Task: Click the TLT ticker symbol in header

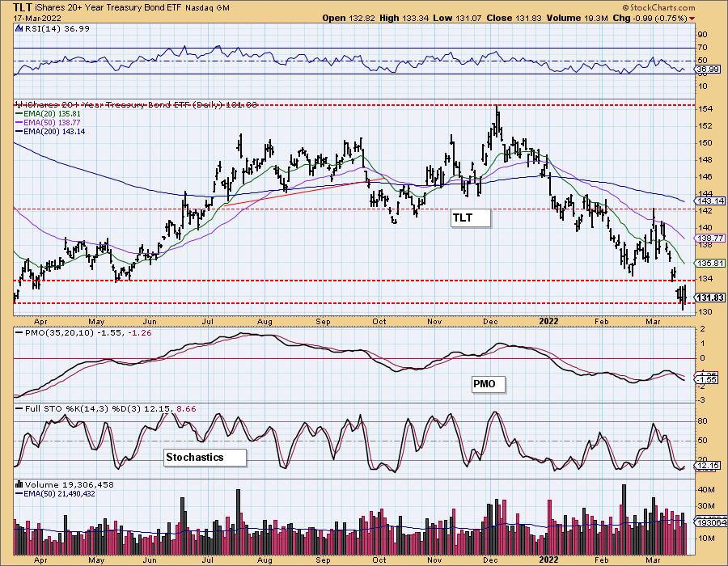Action: [22, 7]
